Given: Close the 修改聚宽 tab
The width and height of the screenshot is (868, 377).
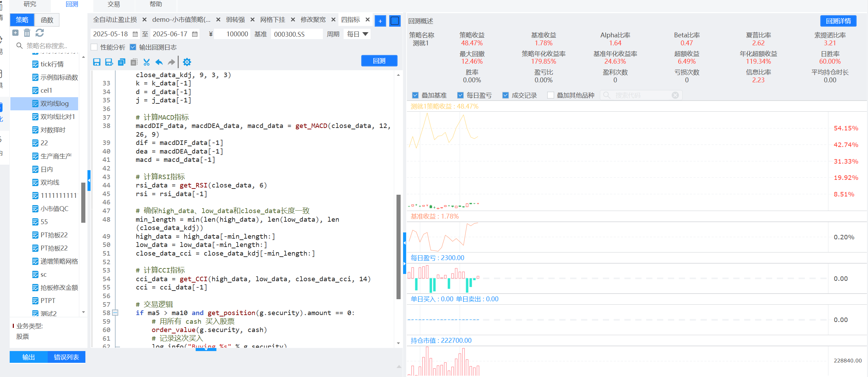Looking at the screenshot, I should 333,20.
